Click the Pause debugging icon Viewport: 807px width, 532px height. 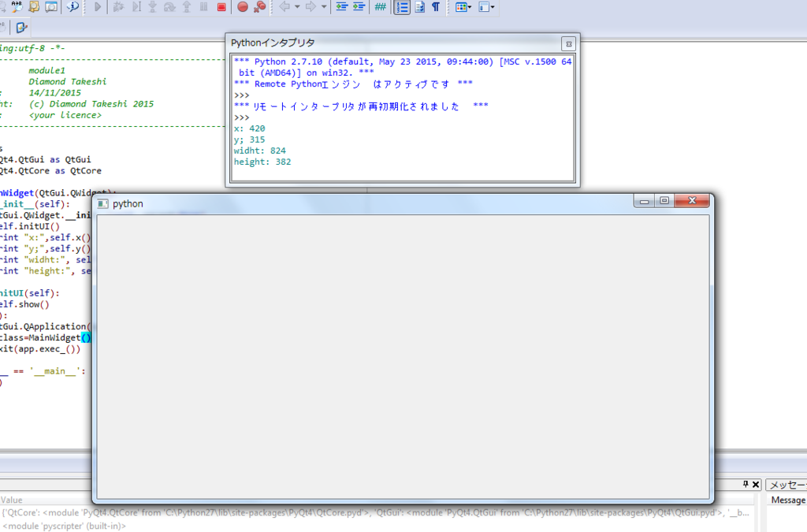point(204,6)
